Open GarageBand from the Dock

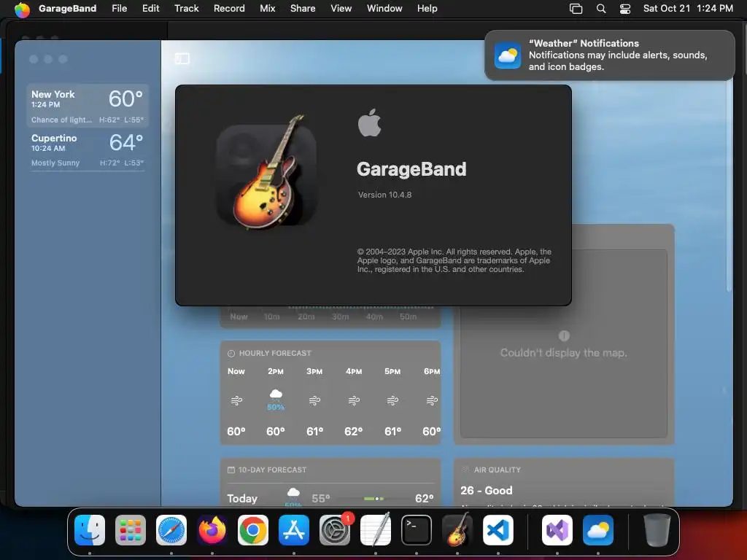click(457, 530)
